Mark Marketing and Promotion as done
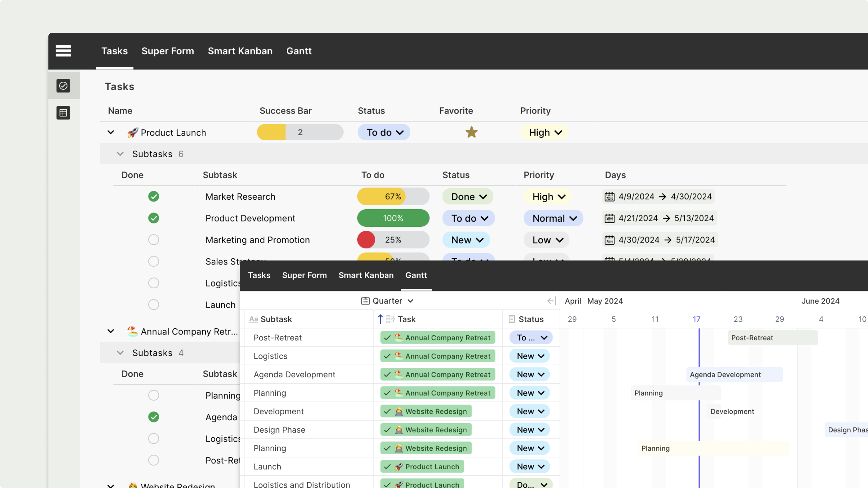 click(x=154, y=240)
